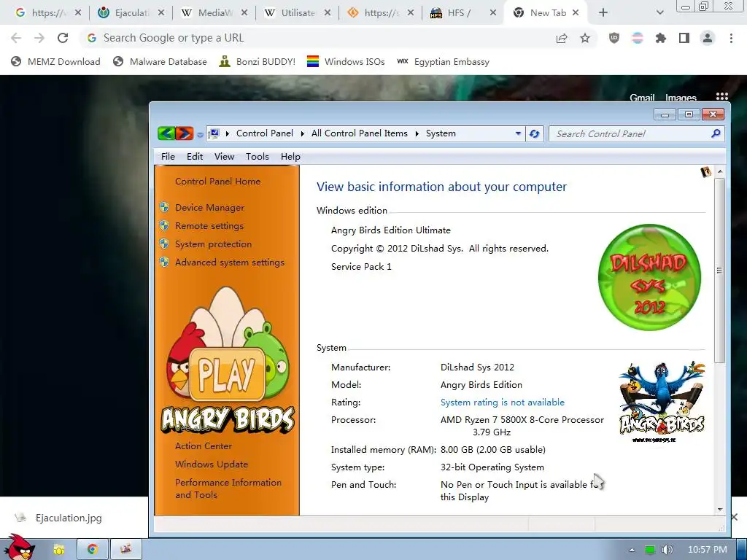The height and width of the screenshot is (560, 747).
Task: Reload the Chrome page
Action: point(63,38)
